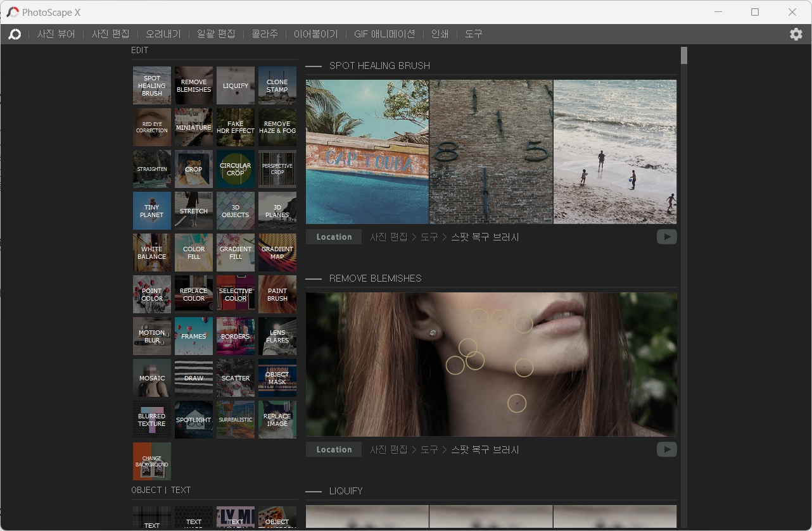812x531 pixels.
Task: Select the Remove Blemishes tile
Action: coord(194,85)
